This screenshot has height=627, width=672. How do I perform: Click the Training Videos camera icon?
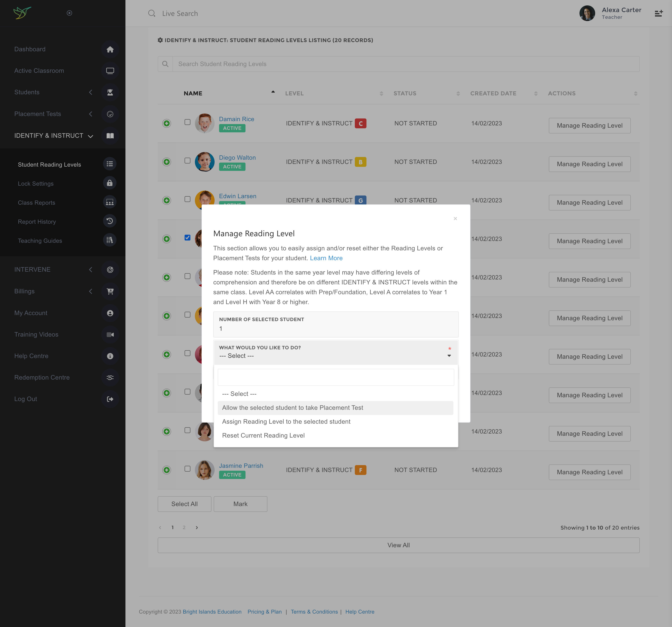point(110,334)
